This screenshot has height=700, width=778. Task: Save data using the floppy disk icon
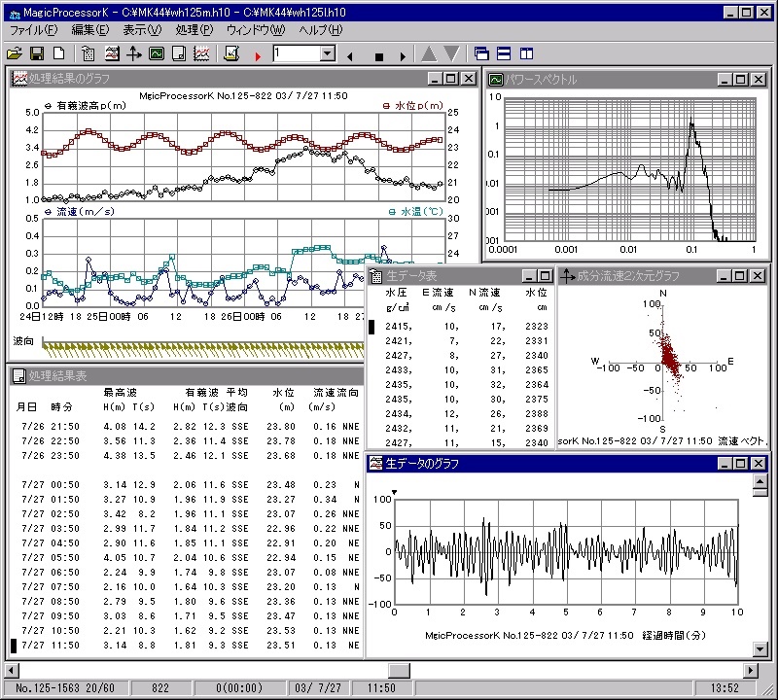[37, 53]
